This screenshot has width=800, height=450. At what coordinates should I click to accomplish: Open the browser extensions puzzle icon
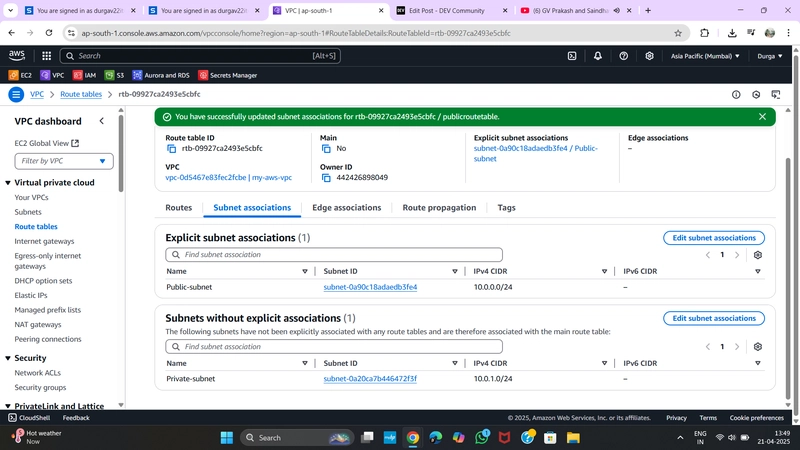click(704, 33)
